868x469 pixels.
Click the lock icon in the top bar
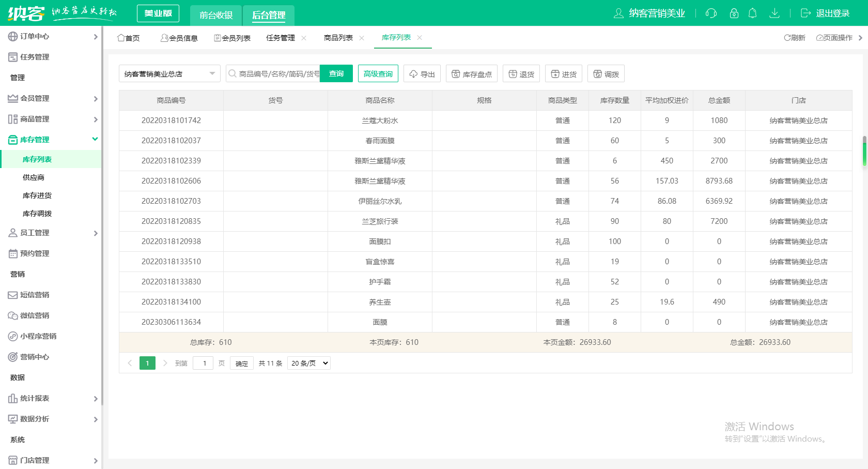click(x=734, y=13)
